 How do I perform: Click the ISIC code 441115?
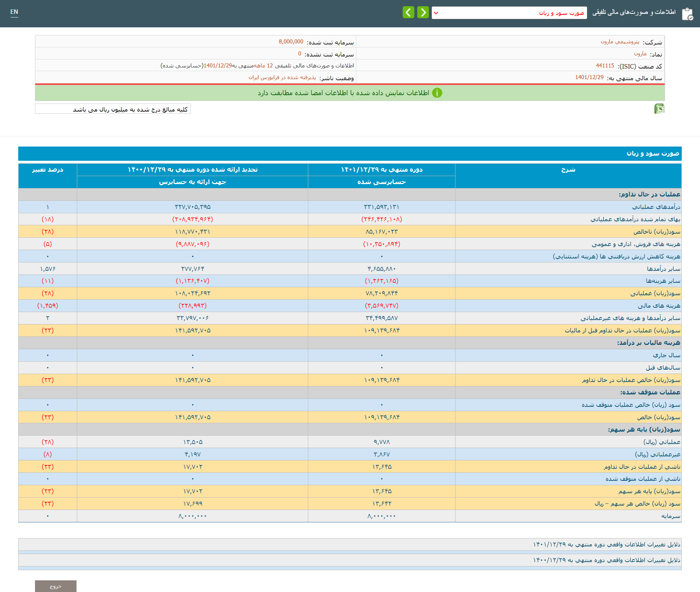(605, 66)
